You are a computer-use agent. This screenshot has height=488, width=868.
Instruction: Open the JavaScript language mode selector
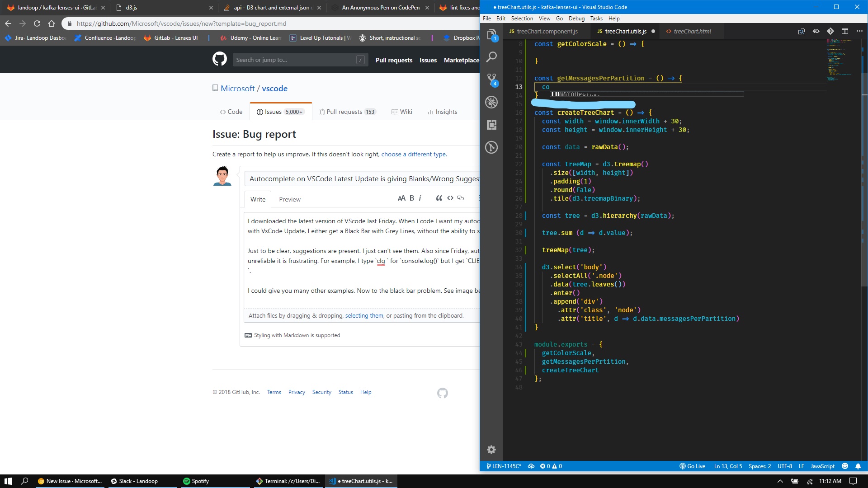pyautogui.click(x=822, y=466)
